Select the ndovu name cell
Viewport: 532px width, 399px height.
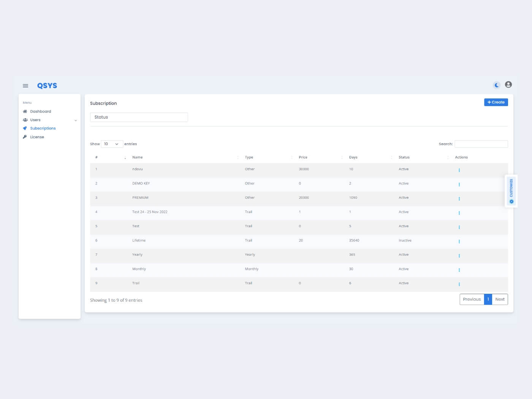[138, 169]
